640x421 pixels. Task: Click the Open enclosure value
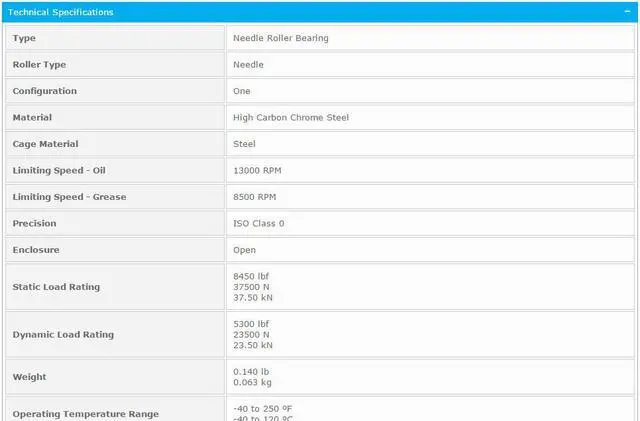[245, 250]
